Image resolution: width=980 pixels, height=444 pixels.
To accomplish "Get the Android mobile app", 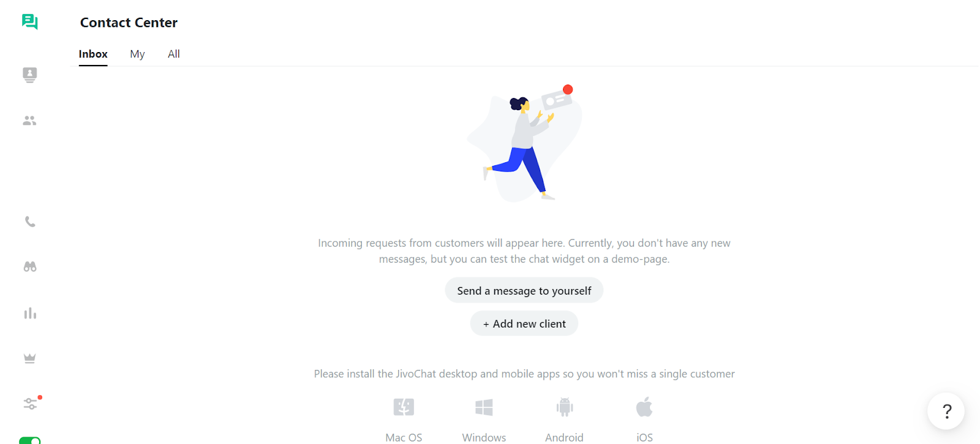I will (564, 420).
